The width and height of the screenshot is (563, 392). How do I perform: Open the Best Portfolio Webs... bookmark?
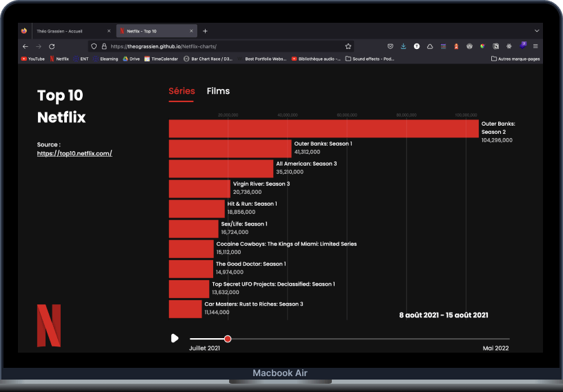click(262, 59)
